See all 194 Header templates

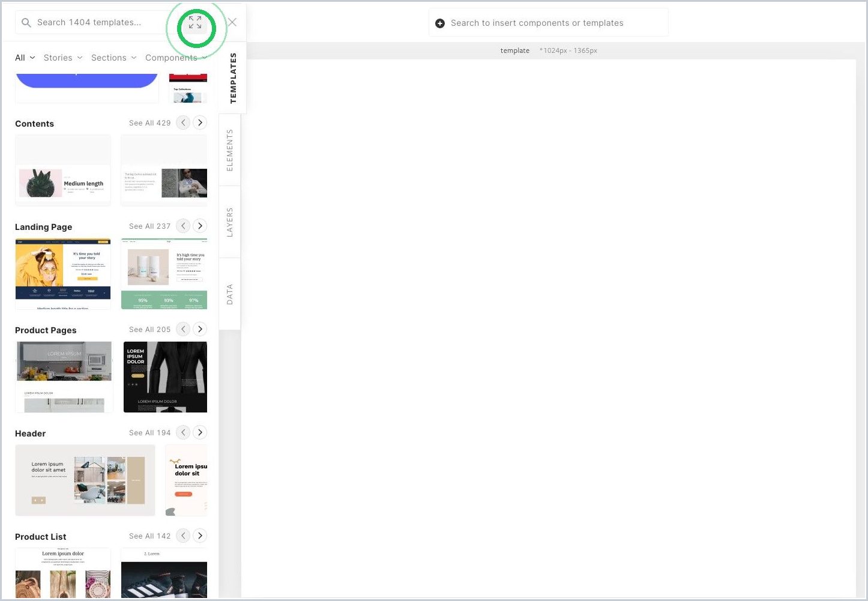[x=150, y=433]
